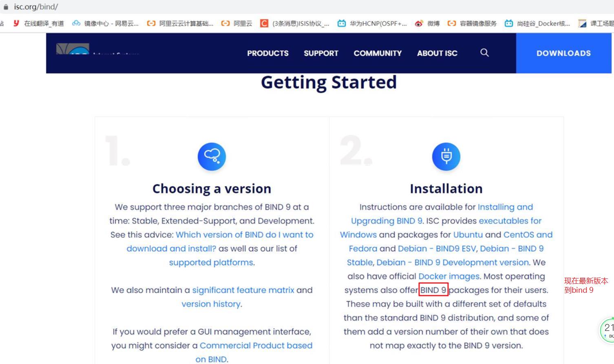Click text 'These may be built with a different set of defaults'

pos(446,304)
